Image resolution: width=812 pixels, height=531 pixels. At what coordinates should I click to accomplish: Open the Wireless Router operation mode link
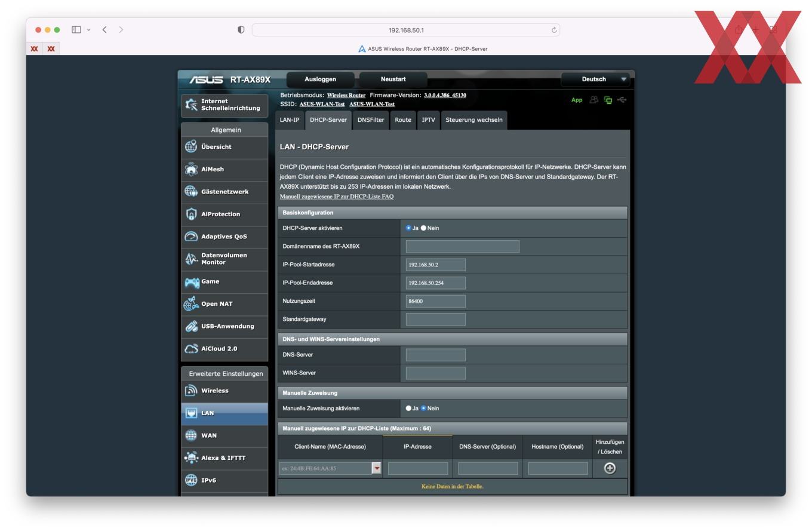click(346, 96)
